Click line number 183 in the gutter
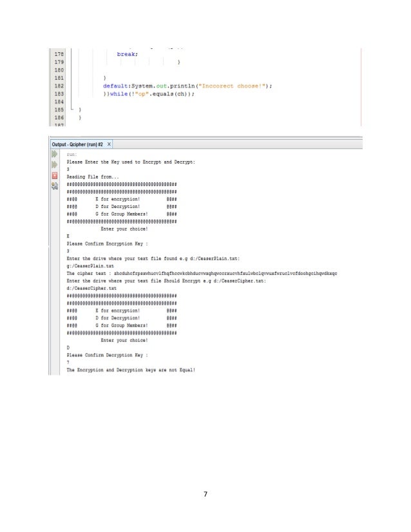 pos(59,93)
